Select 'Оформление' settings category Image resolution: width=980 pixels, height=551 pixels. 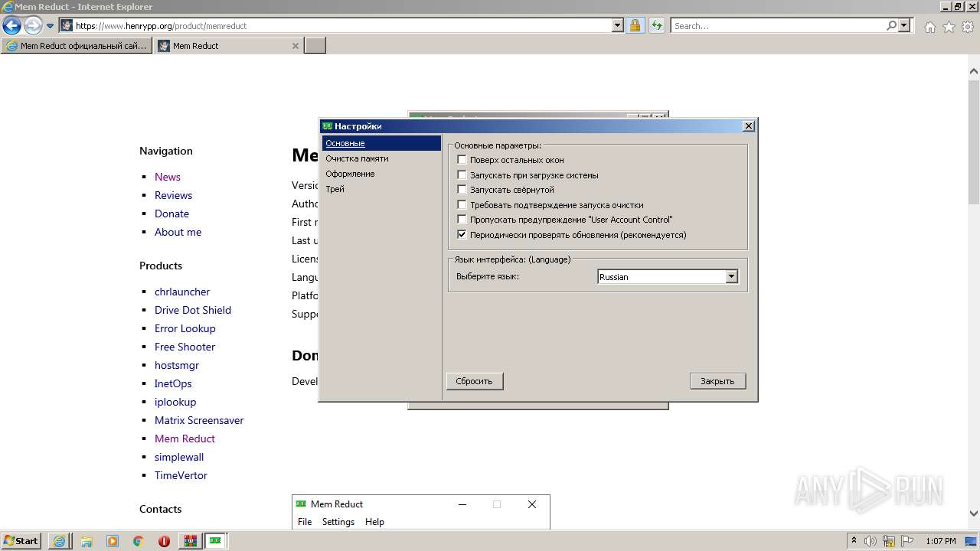coord(381,174)
